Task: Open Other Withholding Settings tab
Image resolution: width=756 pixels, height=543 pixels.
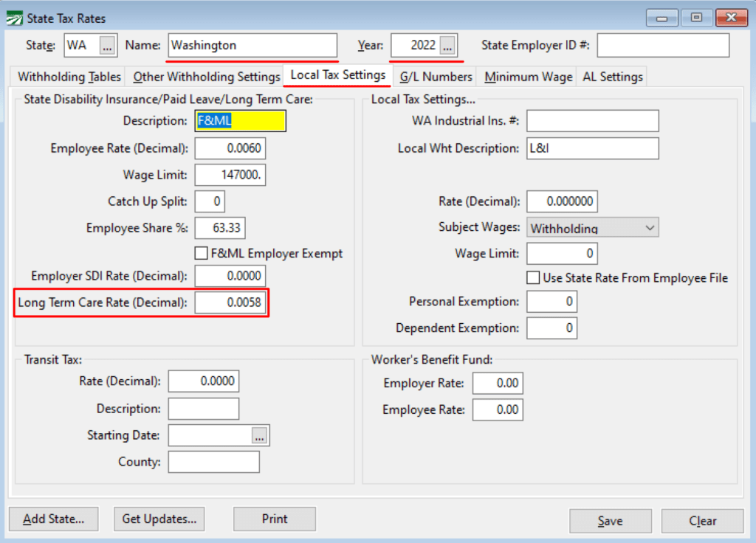Action: pyautogui.click(x=207, y=77)
